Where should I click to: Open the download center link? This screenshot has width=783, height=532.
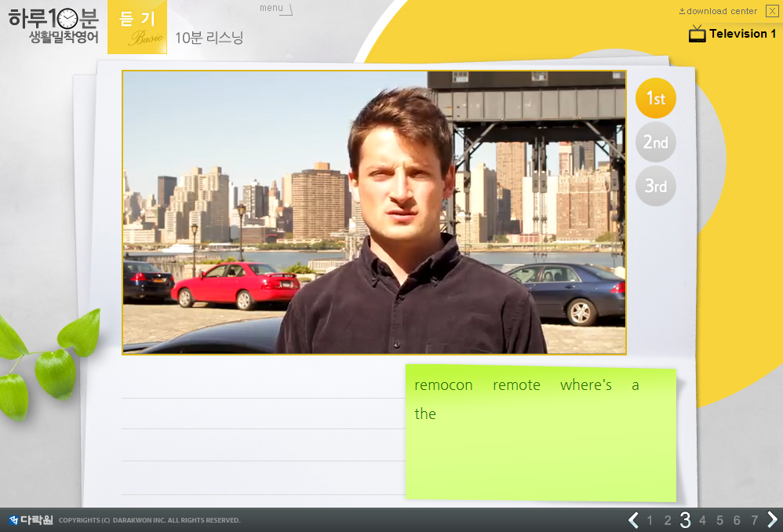click(718, 11)
